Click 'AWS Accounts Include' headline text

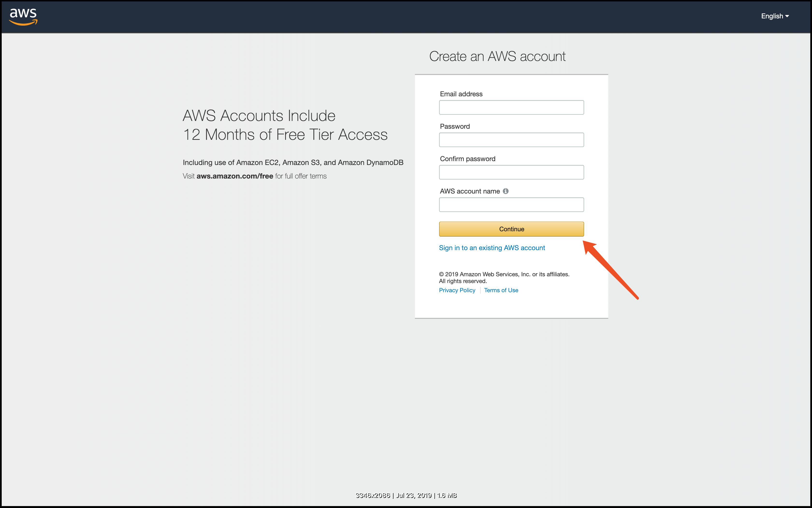(259, 116)
